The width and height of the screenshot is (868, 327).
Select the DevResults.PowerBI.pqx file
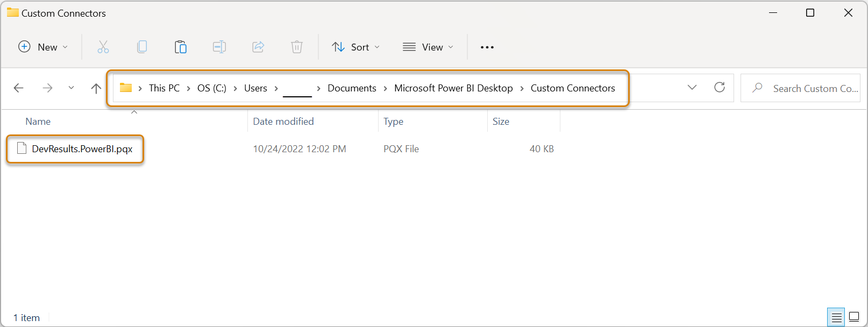pyautogui.click(x=82, y=149)
